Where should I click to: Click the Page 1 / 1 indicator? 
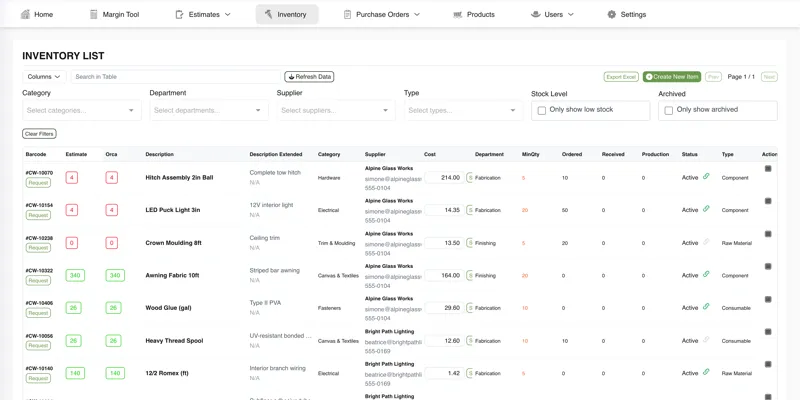741,77
